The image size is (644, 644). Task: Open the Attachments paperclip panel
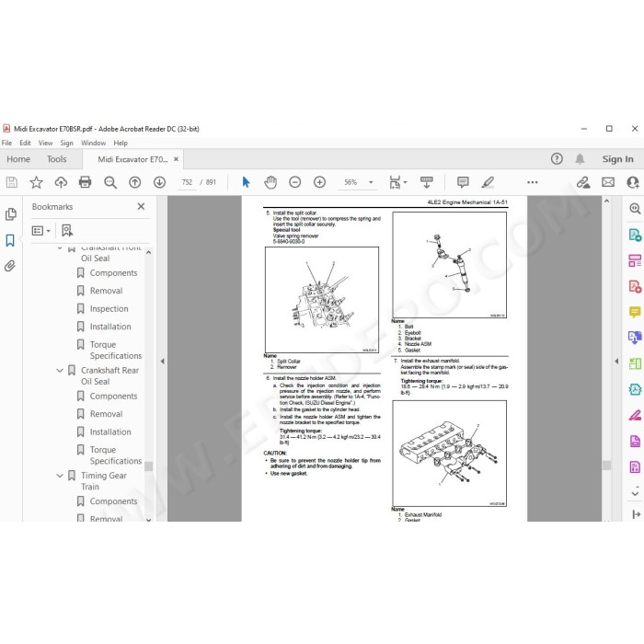(10, 266)
